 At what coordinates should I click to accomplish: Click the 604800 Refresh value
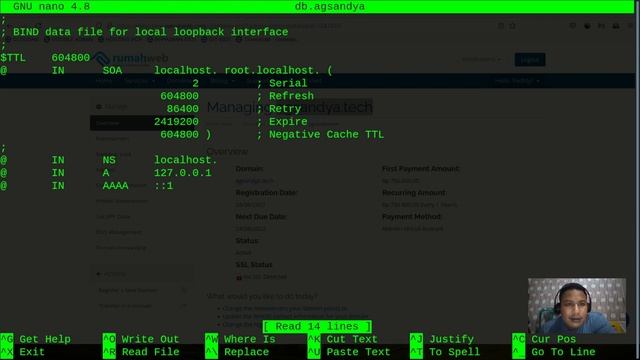tap(180, 96)
